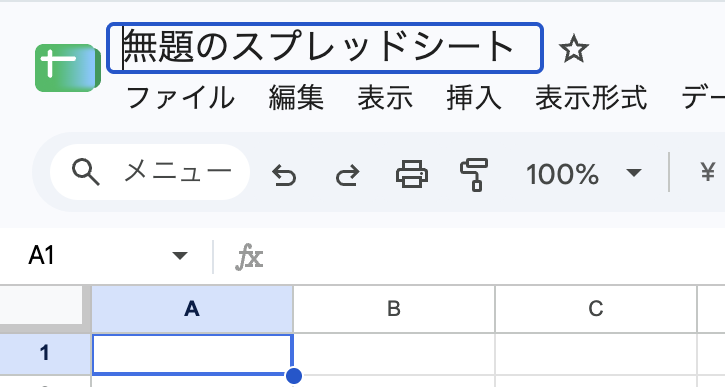The height and width of the screenshot is (387, 725).
Task: Print the spreadsheet using printer icon
Action: (412, 174)
